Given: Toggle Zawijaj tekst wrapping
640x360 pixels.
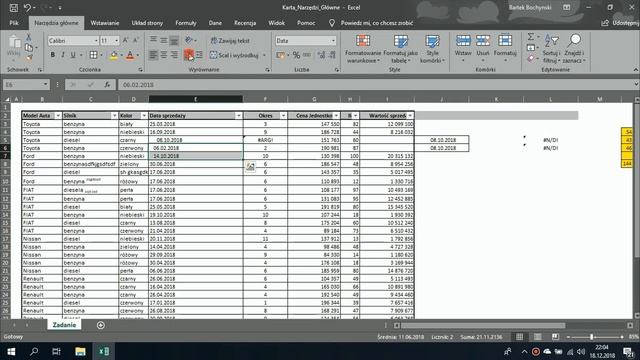Looking at the screenshot, I should (230, 40).
